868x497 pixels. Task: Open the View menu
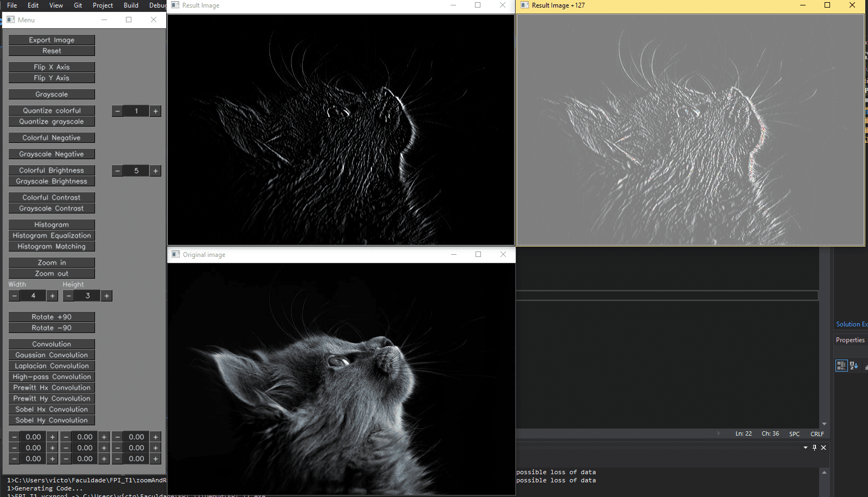pos(56,5)
